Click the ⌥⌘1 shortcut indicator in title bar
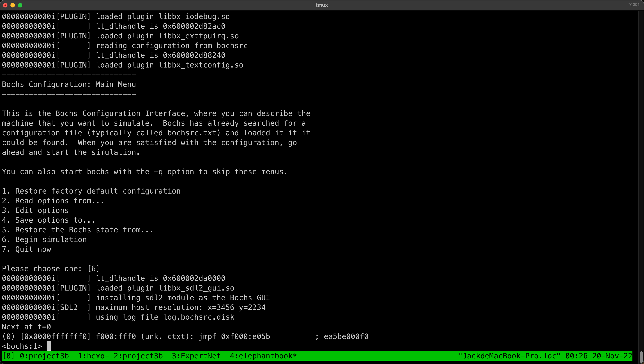 coord(634,5)
